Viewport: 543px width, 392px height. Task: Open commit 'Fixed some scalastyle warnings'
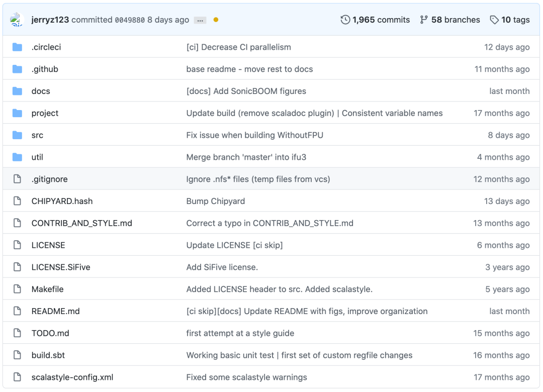pyautogui.click(x=246, y=377)
